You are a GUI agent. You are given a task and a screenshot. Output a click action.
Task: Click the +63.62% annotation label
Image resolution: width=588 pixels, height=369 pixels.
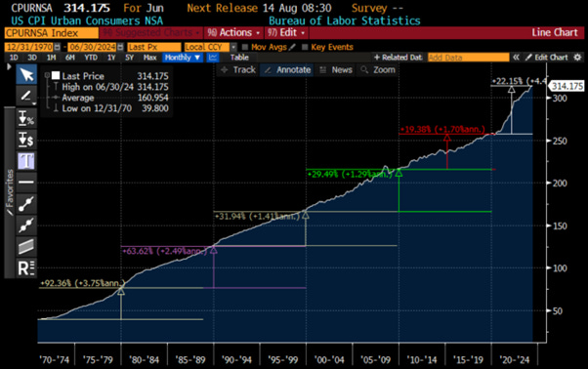coord(165,251)
